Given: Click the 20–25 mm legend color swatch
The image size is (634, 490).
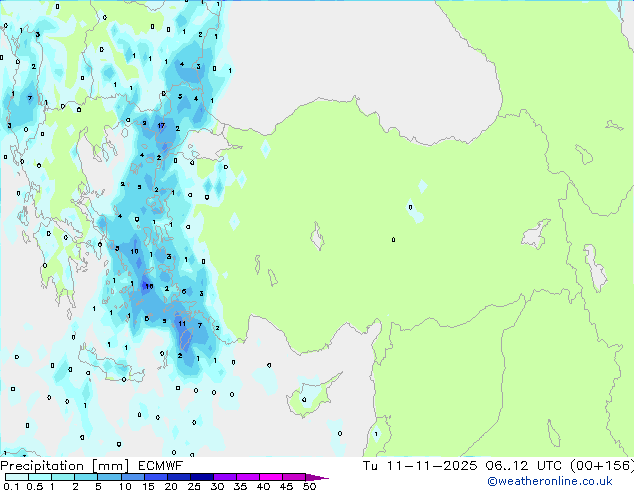Looking at the screenshot, I should coord(178,477).
